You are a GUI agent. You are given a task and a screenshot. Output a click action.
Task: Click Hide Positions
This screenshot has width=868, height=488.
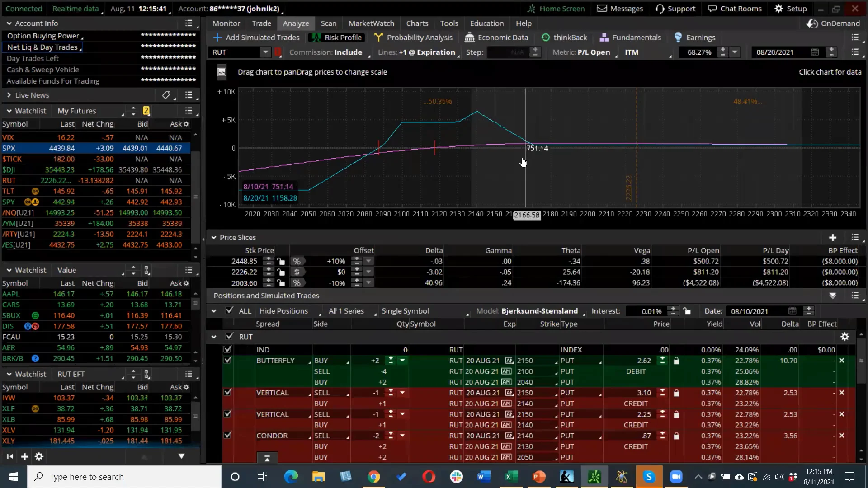pos(283,311)
